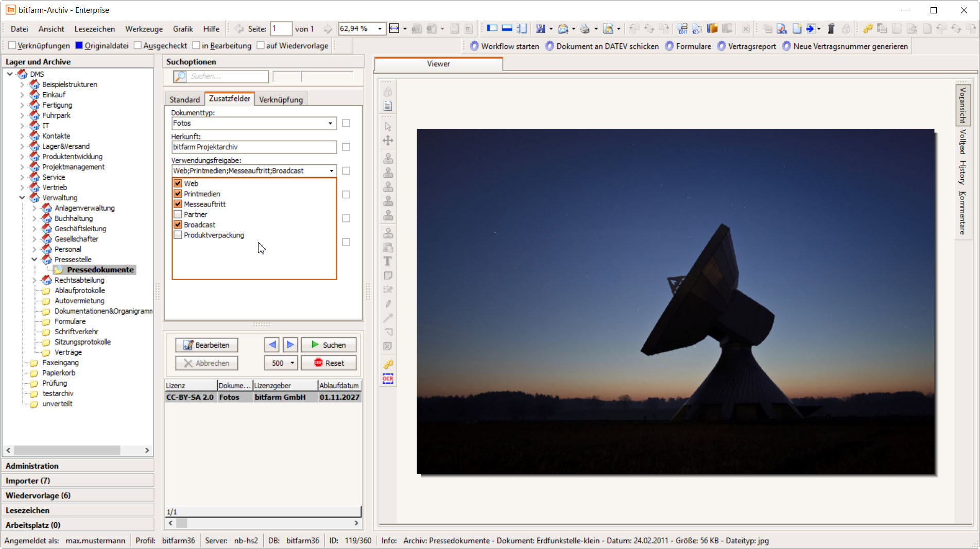980x549 pixels.
Task: Click the Vertragsreport button
Action: coord(746,46)
